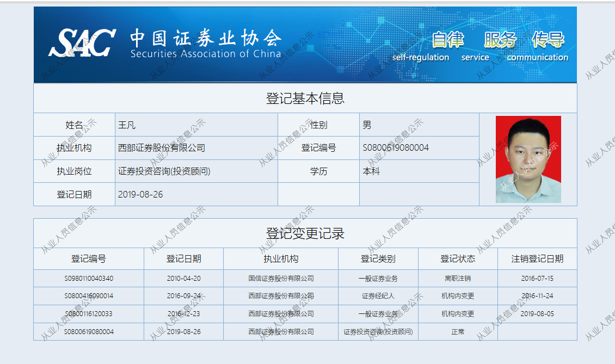Click the 证券经纪人 category cell
The image size is (615, 364).
378,297
